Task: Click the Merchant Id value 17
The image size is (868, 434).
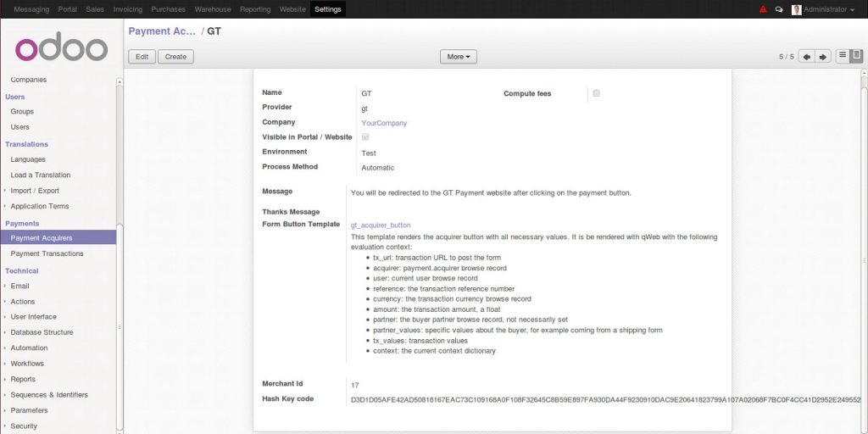Action: (355, 386)
